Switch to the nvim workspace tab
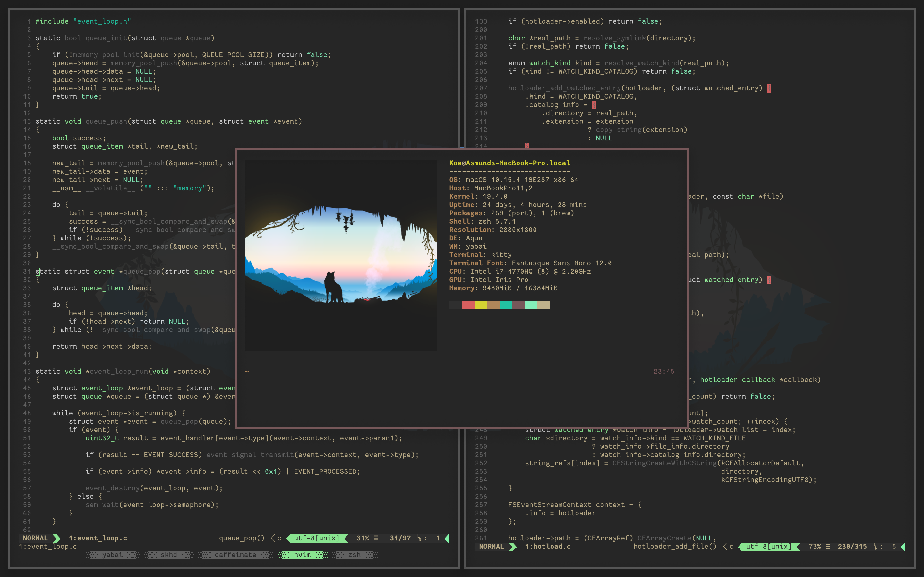Viewport: 924px width, 577px height. pos(302,555)
